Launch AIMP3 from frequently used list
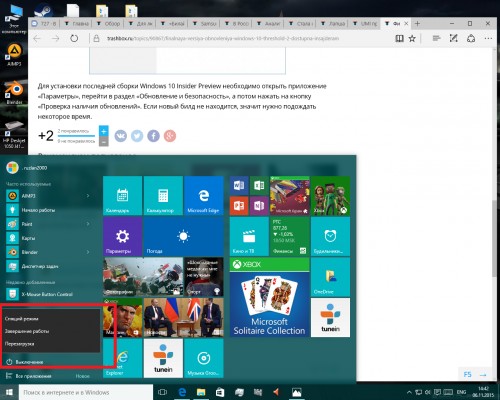This screenshot has height=400, width=500. click(x=50, y=196)
